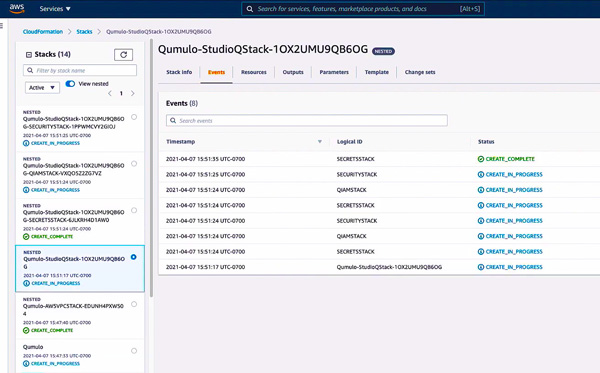Navigate to CloudFormation breadcrumb link

(43, 32)
